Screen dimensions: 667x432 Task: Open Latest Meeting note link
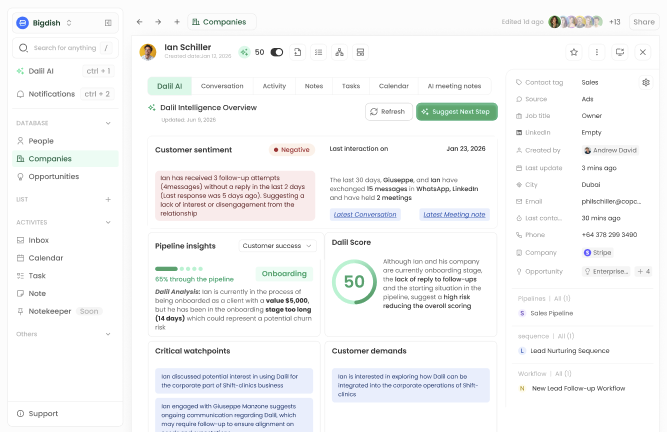click(454, 215)
